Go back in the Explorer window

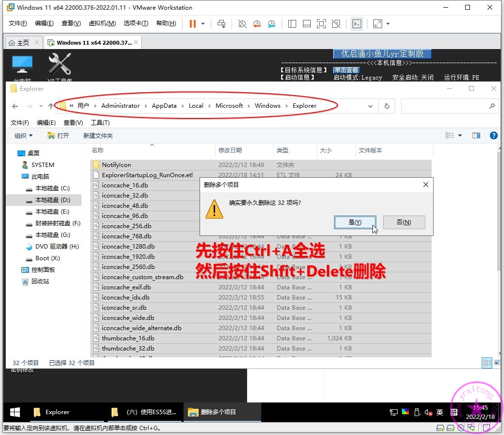[15, 106]
